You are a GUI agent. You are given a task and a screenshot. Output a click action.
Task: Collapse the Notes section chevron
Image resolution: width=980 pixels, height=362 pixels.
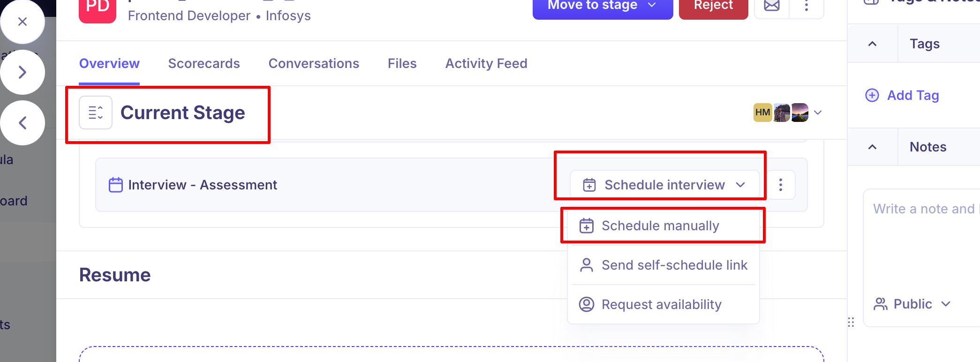tap(873, 147)
